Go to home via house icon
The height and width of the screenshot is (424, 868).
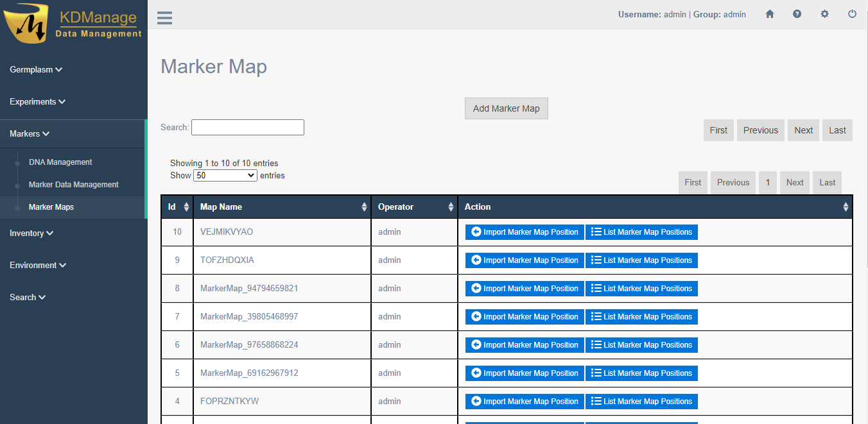pos(770,14)
